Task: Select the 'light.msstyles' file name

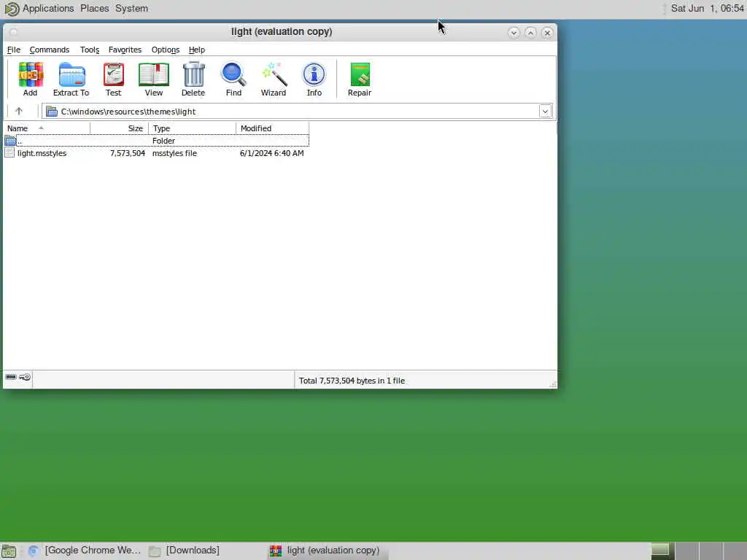Action: pyautogui.click(x=42, y=153)
